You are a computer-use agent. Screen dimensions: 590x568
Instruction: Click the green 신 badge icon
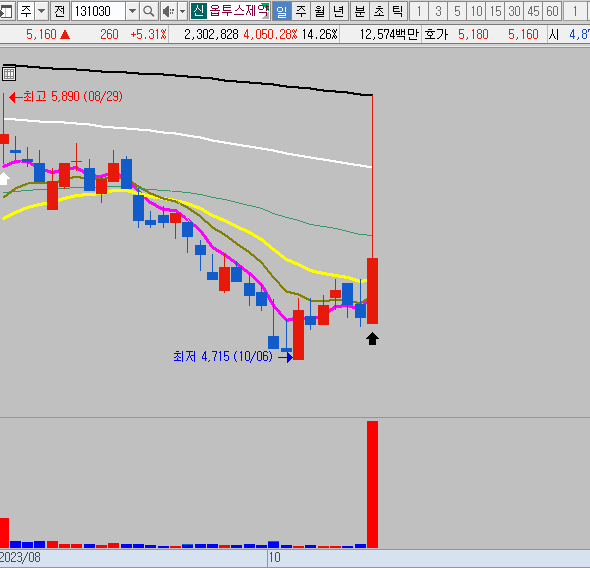(198, 11)
